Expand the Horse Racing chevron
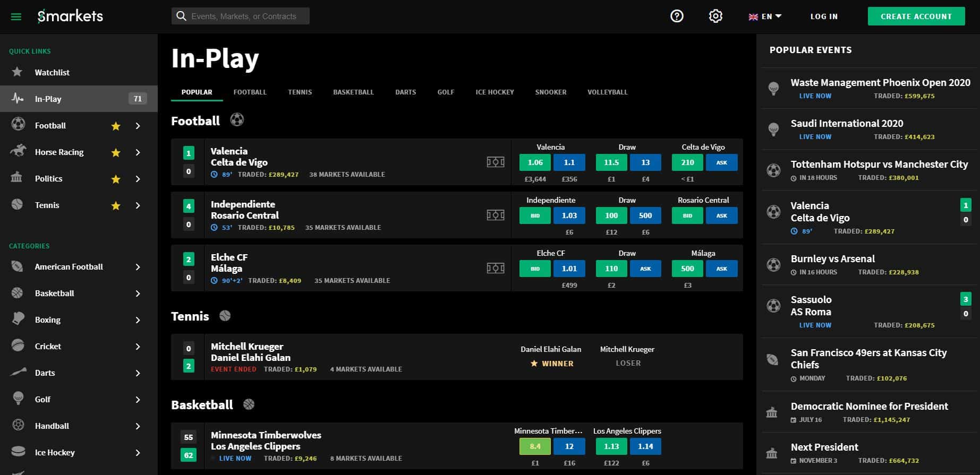The width and height of the screenshot is (980, 475). 138,152
